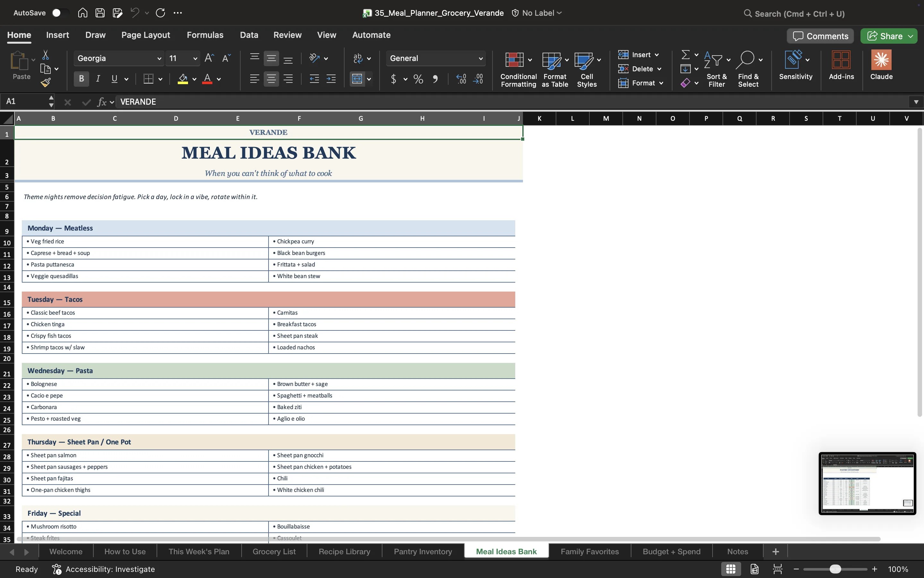The width and height of the screenshot is (924, 578).
Task: Apply italic formatting
Action: pos(98,79)
